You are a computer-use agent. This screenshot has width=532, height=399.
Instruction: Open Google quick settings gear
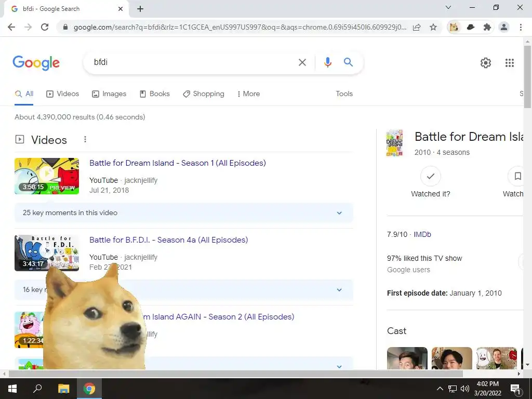[486, 63]
